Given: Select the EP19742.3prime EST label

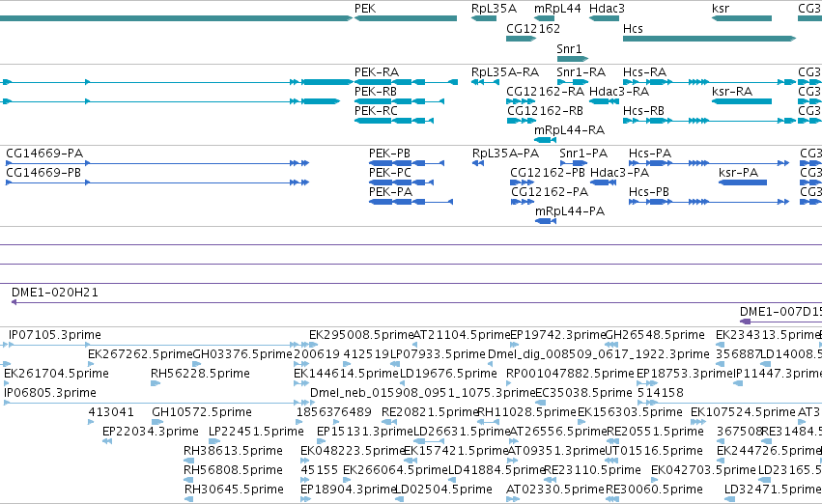Looking at the screenshot, I should 557,335.
